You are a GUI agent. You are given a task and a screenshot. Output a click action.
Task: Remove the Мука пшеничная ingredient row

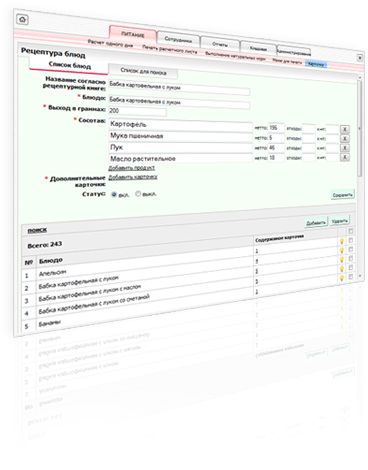(x=345, y=138)
